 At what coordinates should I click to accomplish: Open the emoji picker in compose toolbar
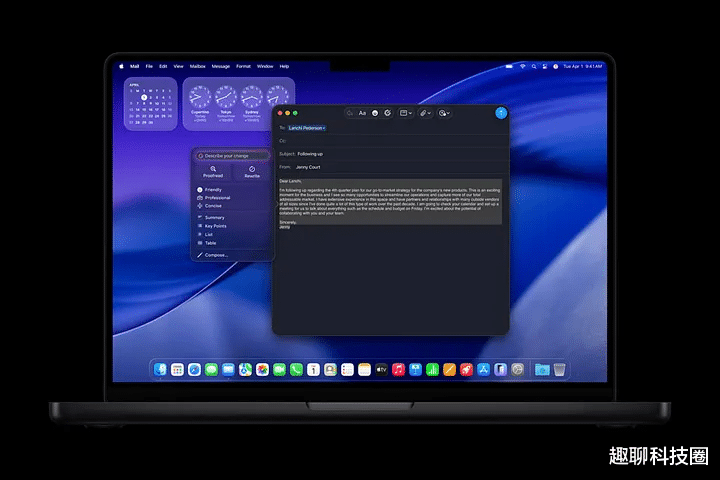(x=375, y=113)
